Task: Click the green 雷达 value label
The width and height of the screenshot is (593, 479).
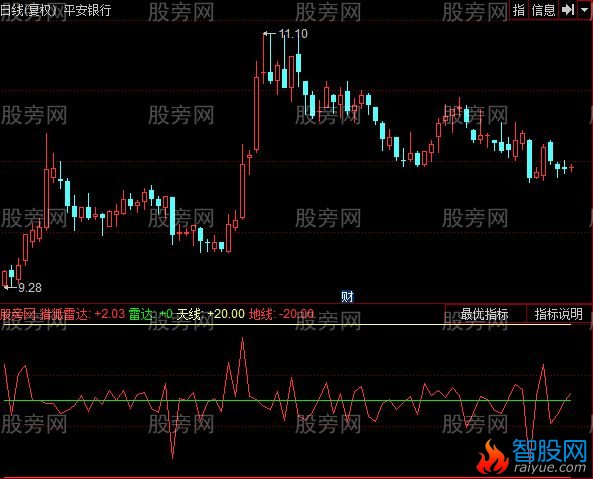Action: [151, 314]
